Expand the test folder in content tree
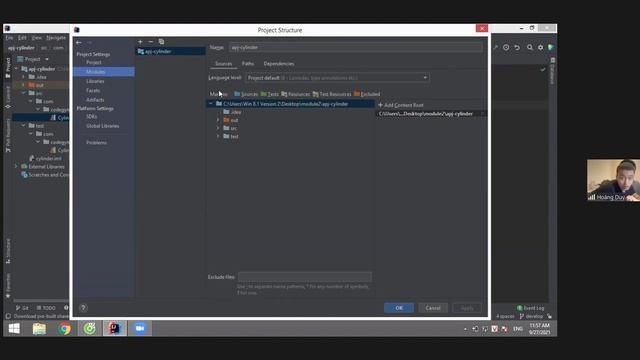 tap(218, 137)
